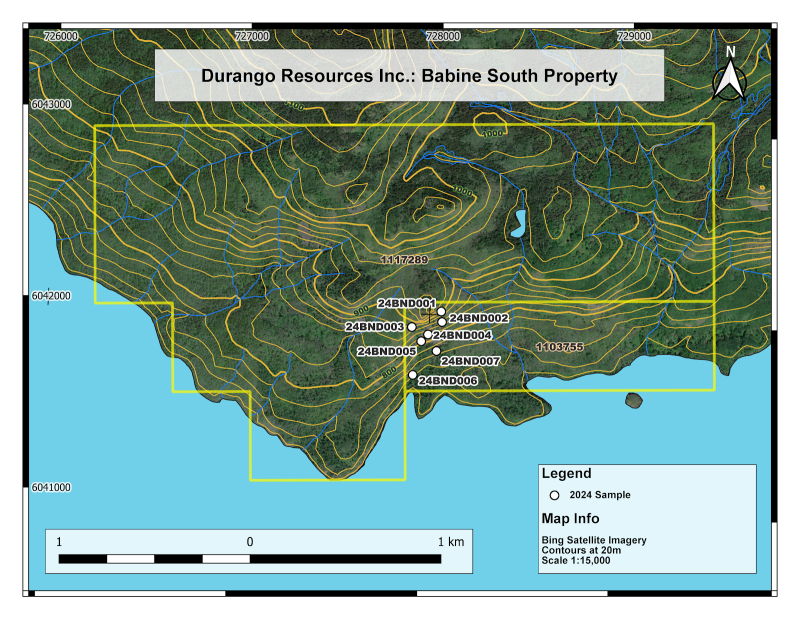Viewport: 800px width, 619px height.
Task: Click the 24BND003 sample circle
Action: pos(412,327)
